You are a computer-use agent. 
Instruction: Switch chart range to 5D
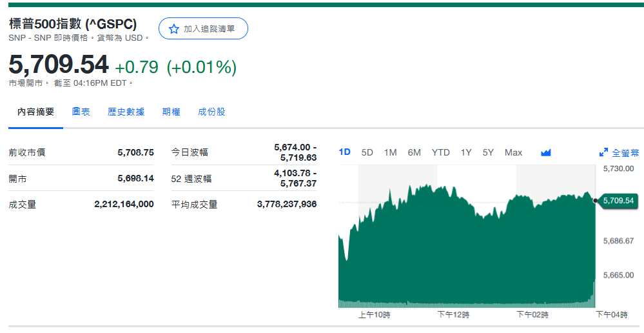tap(367, 152)
